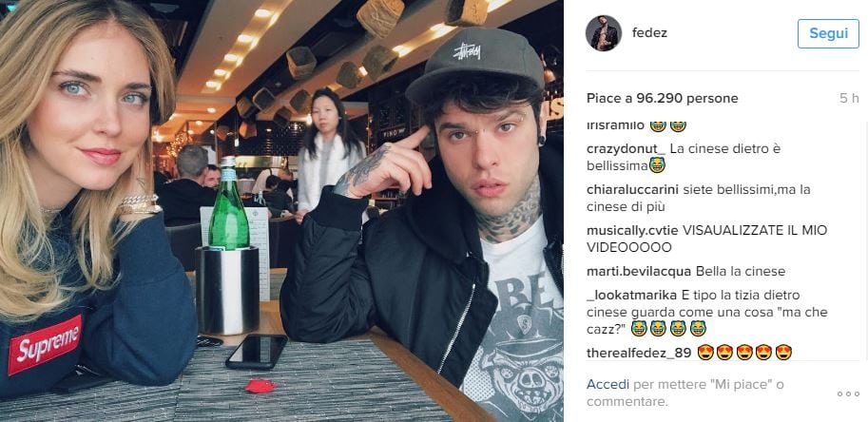Click the 'VISAUALIZZATE IL MIO VIDEOOOOO' comment

707,239
